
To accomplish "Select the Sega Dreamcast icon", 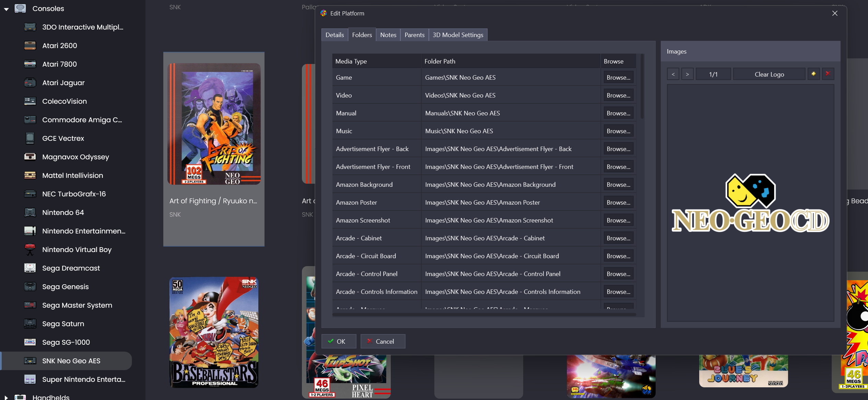I will [x=30, y=268].
